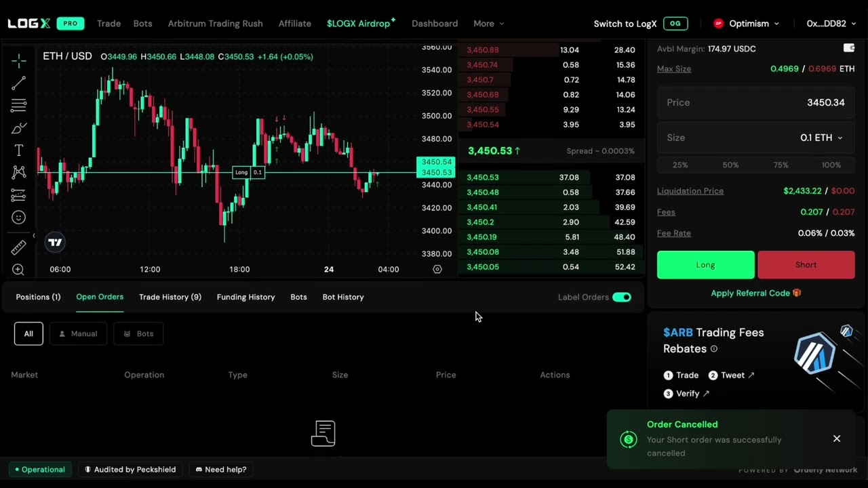Screen dimensions: 868x488
Task: Open the Dashboard page
Action: [x=435, y=24]
